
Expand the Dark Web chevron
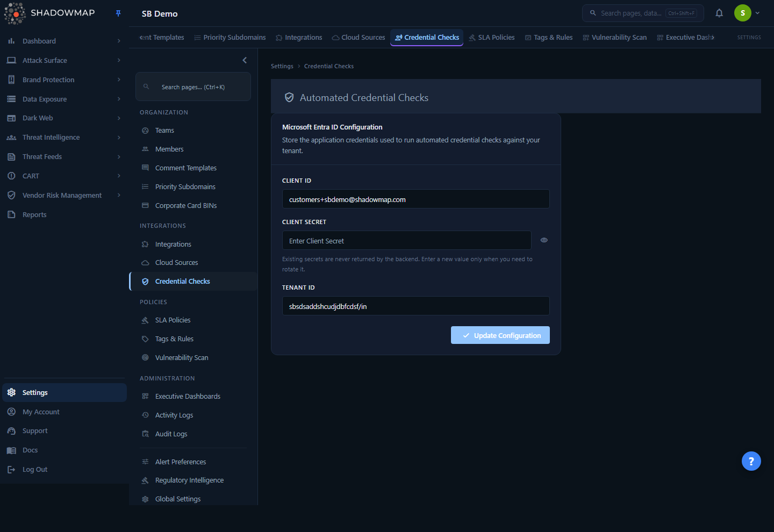(x=119, y=118)
